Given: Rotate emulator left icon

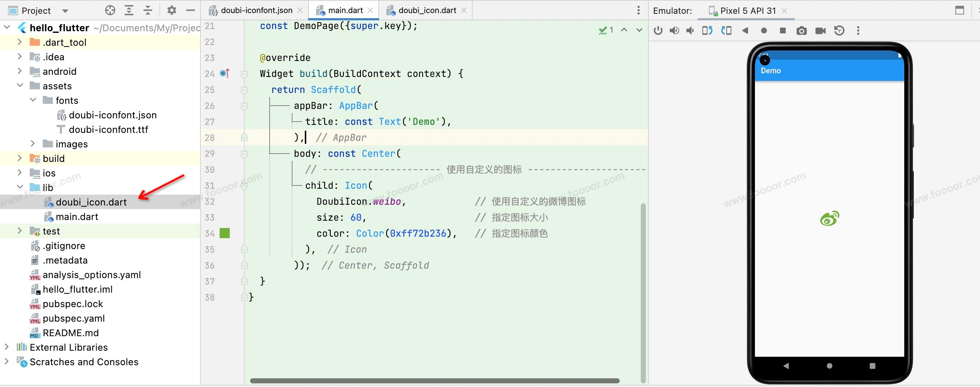Looking at the screenshot, I should tap(707, 30).
